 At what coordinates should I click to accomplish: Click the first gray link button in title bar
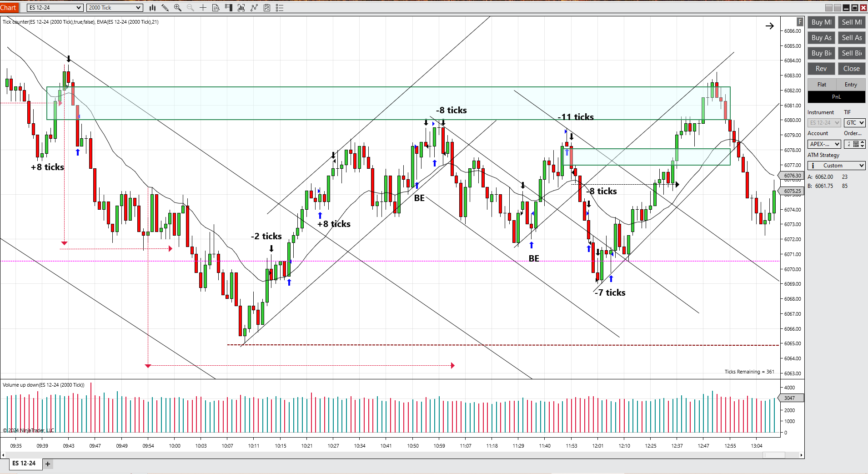click(x=829, y=8)
